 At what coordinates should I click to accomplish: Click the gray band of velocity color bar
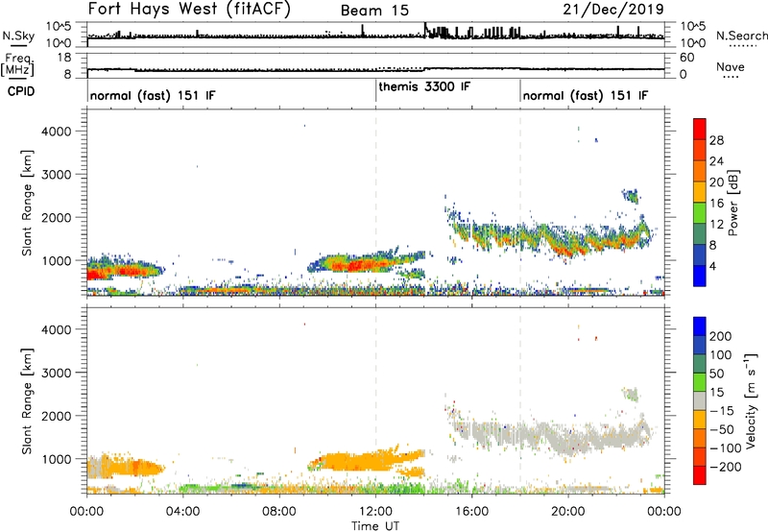(x=700, y=400)
